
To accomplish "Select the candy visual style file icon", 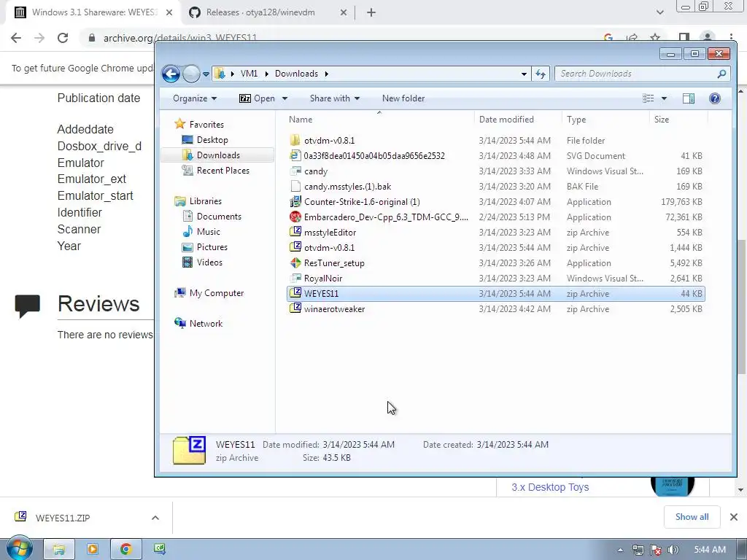I will click(295, 171).
